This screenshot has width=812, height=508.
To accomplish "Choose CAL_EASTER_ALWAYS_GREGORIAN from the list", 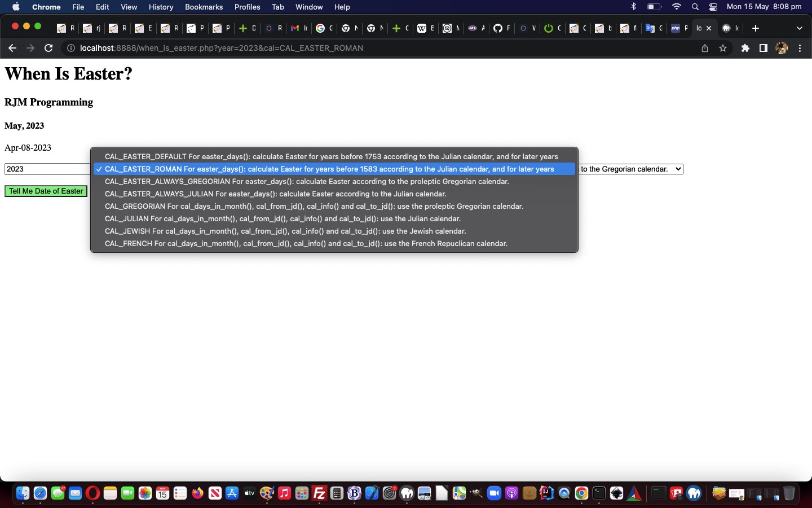I will pos(307,181).
